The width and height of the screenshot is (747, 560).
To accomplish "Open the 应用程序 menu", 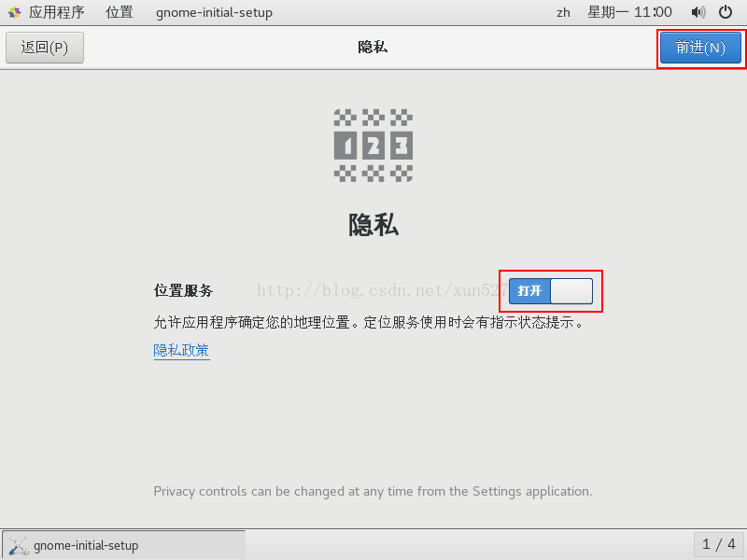I will click(x=56, y=12).
